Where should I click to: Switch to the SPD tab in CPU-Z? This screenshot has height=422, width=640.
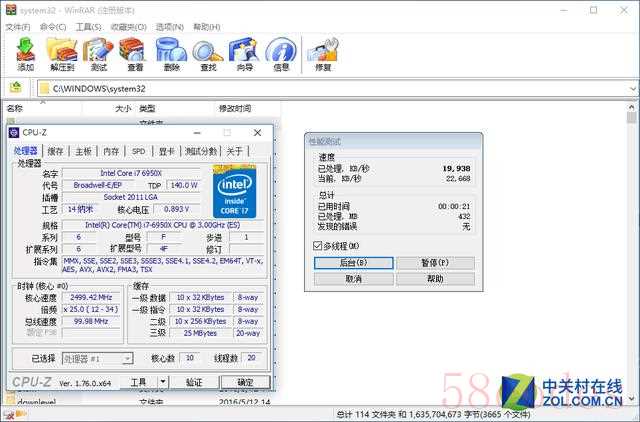pos(138,151)
